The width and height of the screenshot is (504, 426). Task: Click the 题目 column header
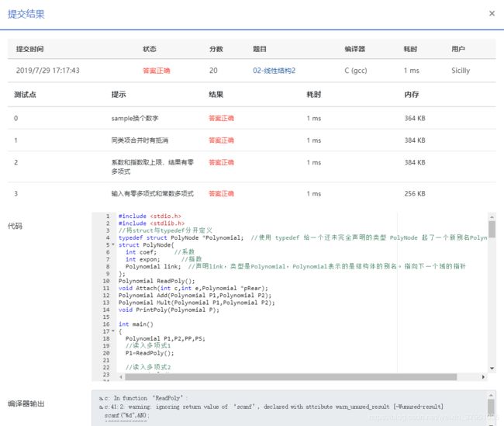(x=260, y=49)
